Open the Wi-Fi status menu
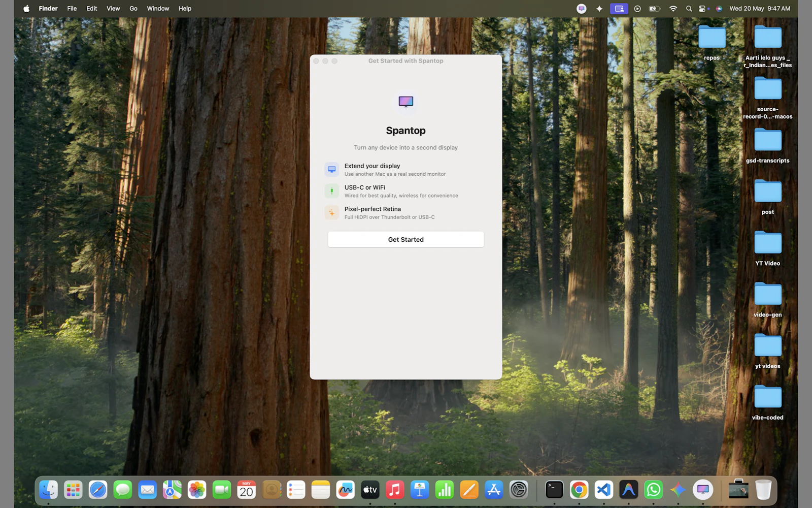Image resolution: width=812 pixels, height=508 pixels. coord(673,8)
